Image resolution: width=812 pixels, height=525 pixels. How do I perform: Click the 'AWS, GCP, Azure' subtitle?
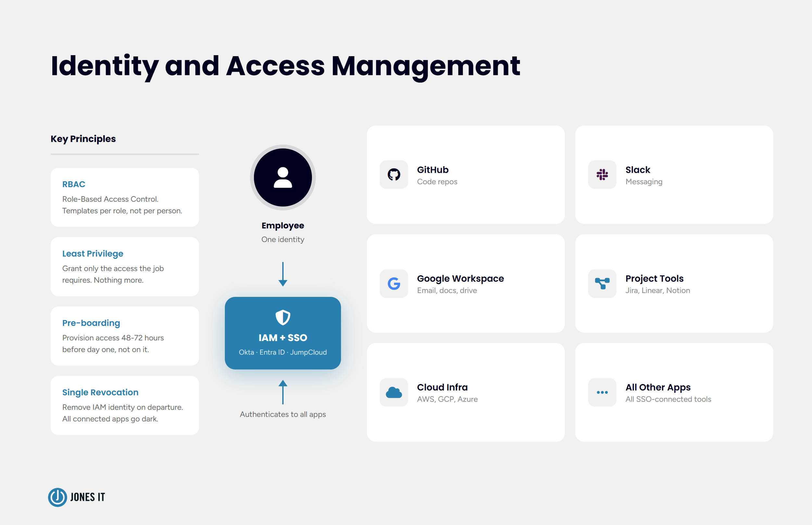tap(447, 399)
